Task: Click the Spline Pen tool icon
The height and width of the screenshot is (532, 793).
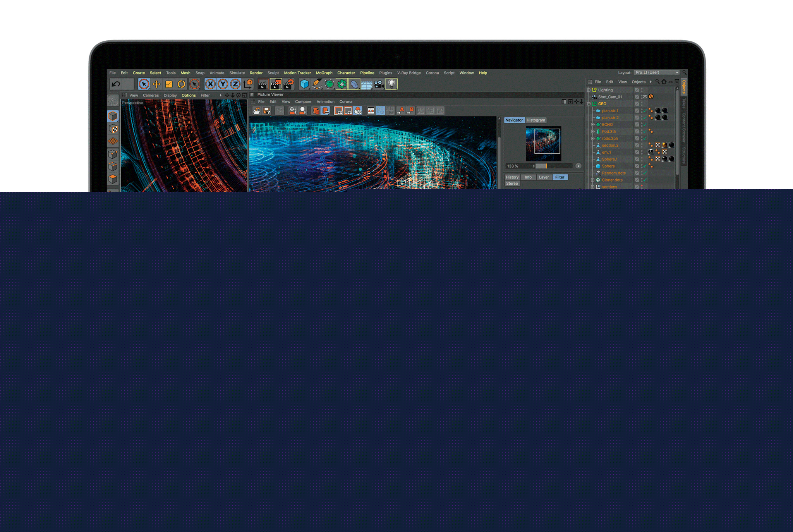Action: click(317, 84)
